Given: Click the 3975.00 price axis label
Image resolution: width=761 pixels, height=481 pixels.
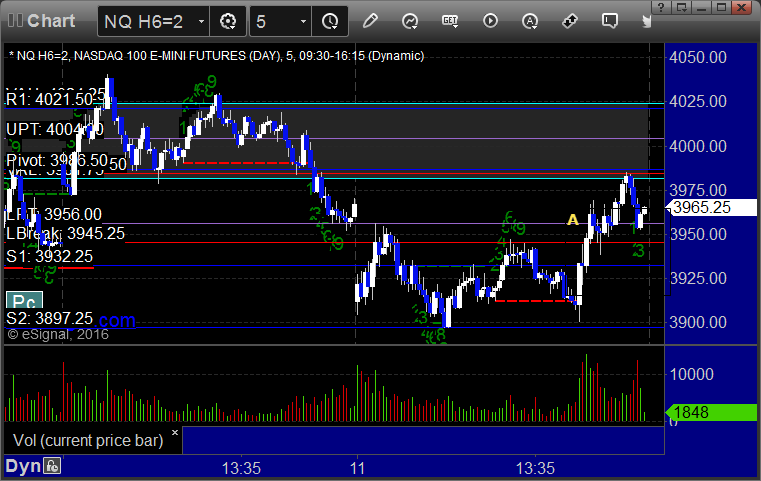Looking at the screenshot, I should (698, 190).
